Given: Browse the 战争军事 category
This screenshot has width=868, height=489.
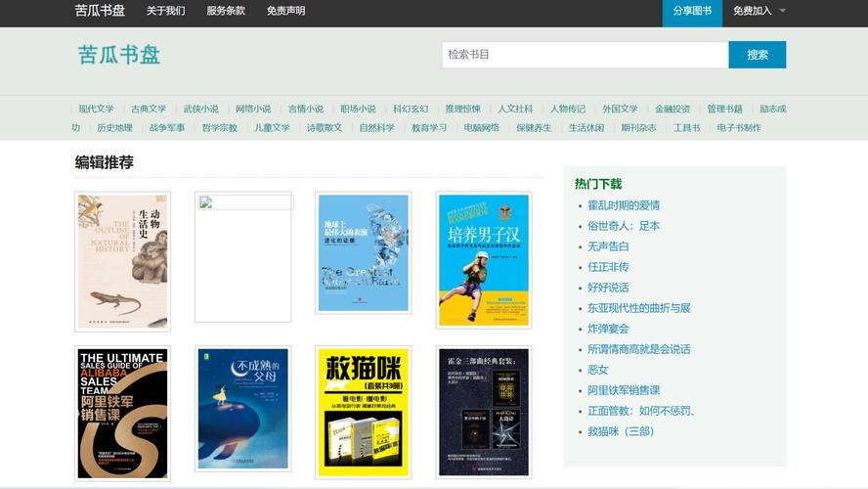Looking at the screenshot, I should (167, 127).
